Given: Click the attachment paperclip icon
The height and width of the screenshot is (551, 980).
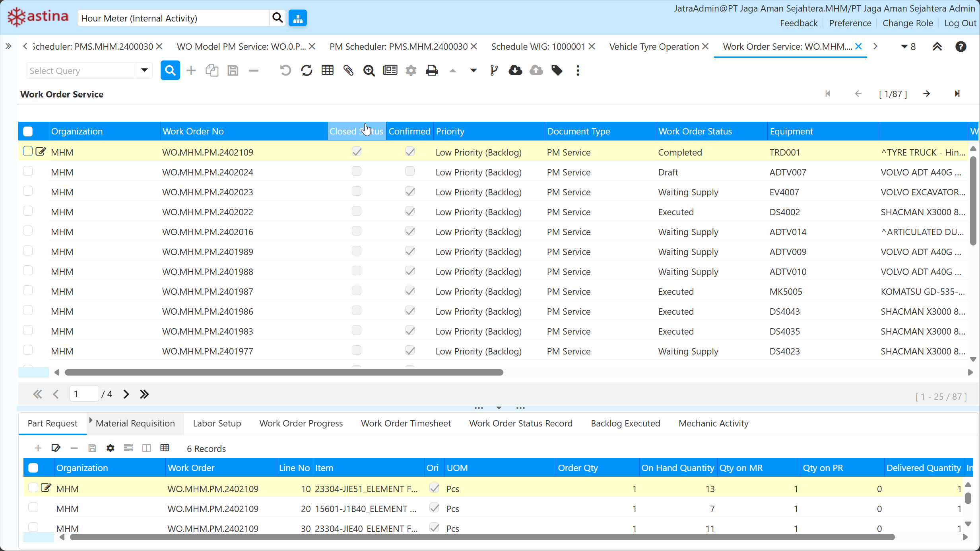Looking at the screenshot, I should (x=348, y=70).
